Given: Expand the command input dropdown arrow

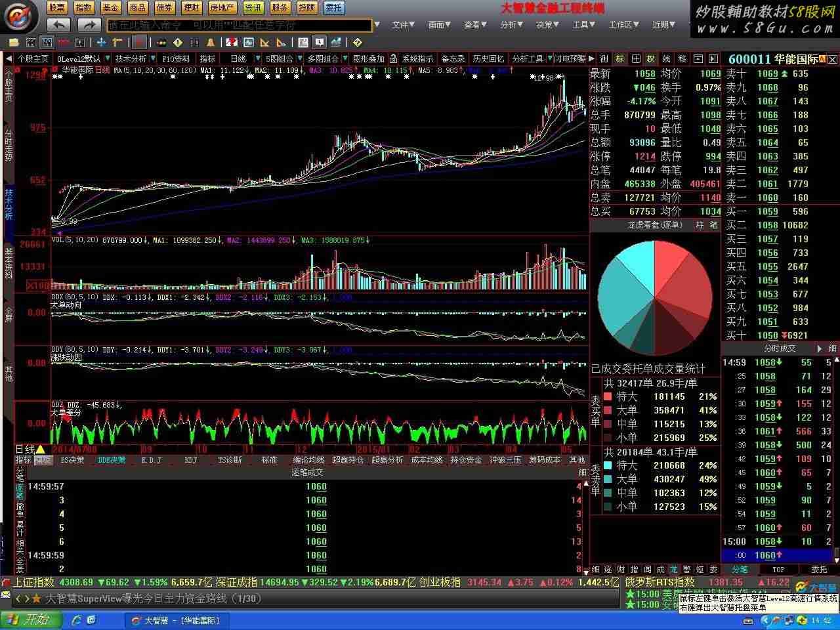Looking at the screenshot, I should 377,25.
